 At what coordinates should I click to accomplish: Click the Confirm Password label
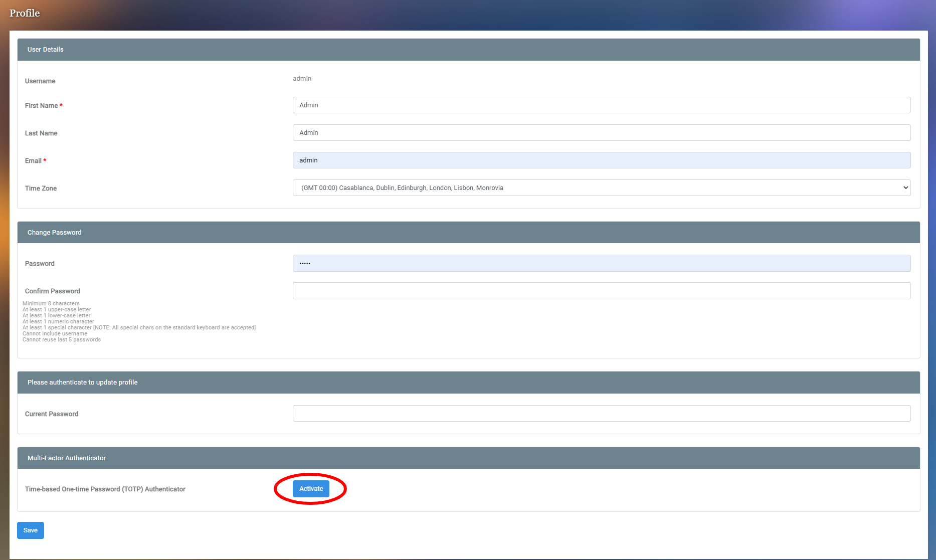click(x=53, y=291)
